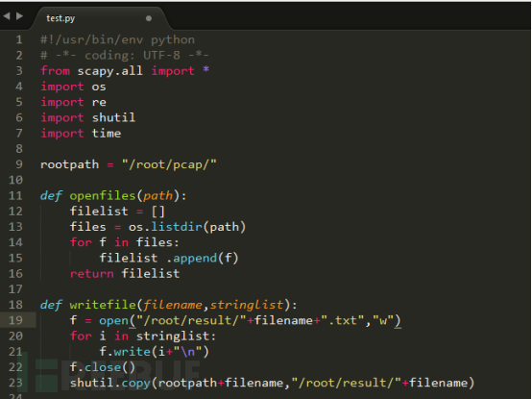Click 'rootpath' inside shutil.copy call
This screenshot has height=399, width=532.
(187, 383)
